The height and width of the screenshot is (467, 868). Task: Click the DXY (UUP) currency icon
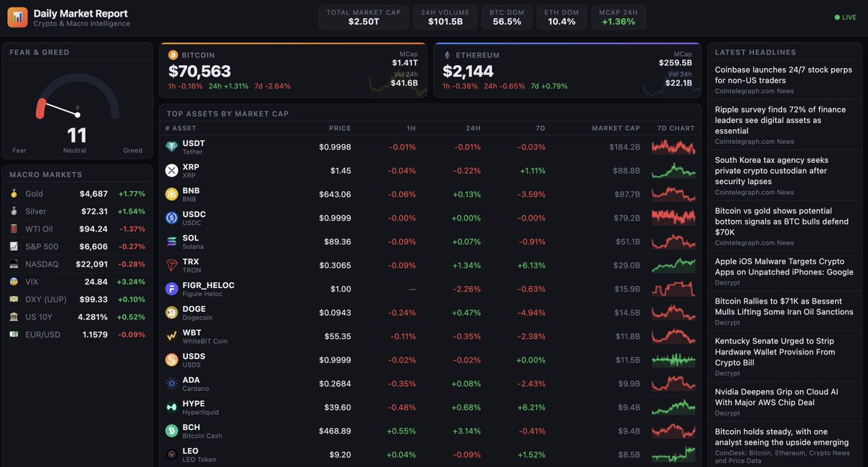[14, 299]
